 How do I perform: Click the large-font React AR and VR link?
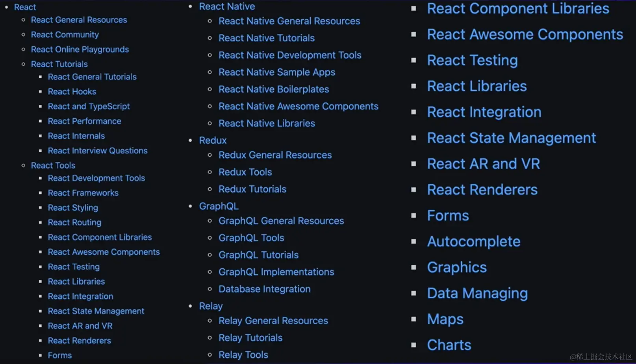click(484, 164)
